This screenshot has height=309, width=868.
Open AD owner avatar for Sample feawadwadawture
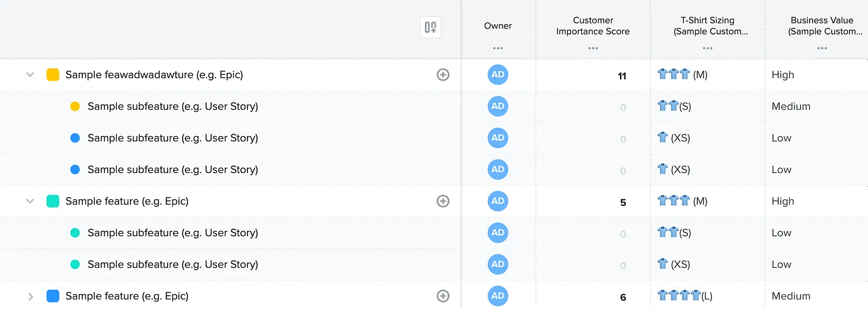[x=498, y=75]
